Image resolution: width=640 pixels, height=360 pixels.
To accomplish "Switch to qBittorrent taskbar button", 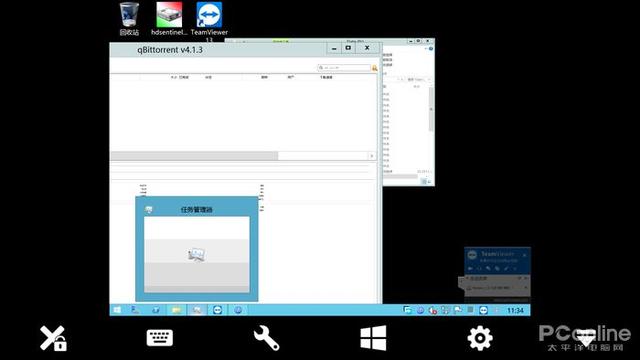I will 238,310.
